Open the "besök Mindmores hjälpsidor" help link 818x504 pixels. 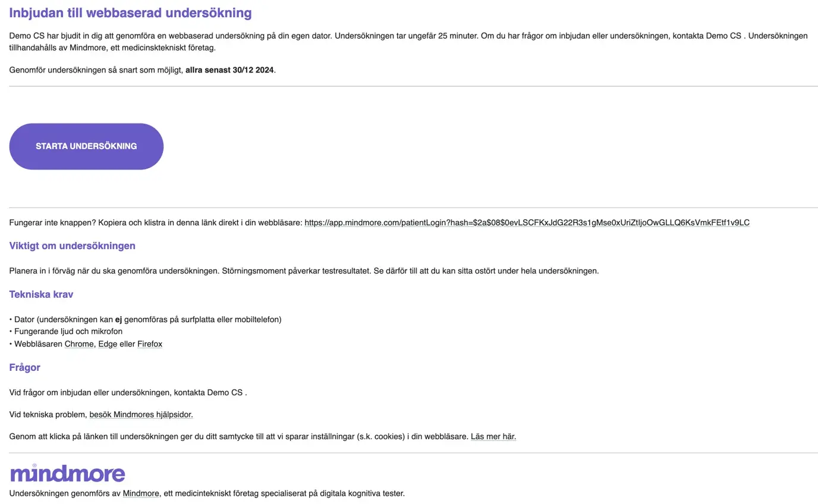141,415
